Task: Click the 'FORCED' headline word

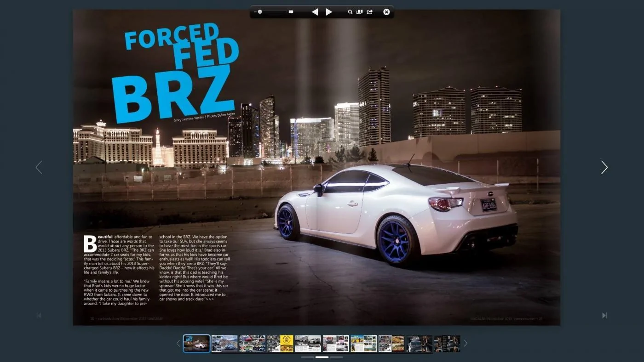Action: 172,35
